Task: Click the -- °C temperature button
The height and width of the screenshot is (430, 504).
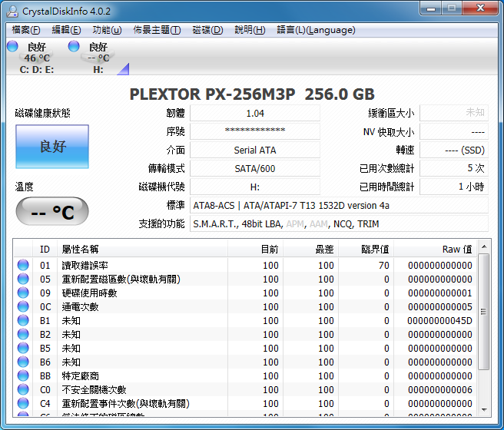Action: click(x=52, y=212)
